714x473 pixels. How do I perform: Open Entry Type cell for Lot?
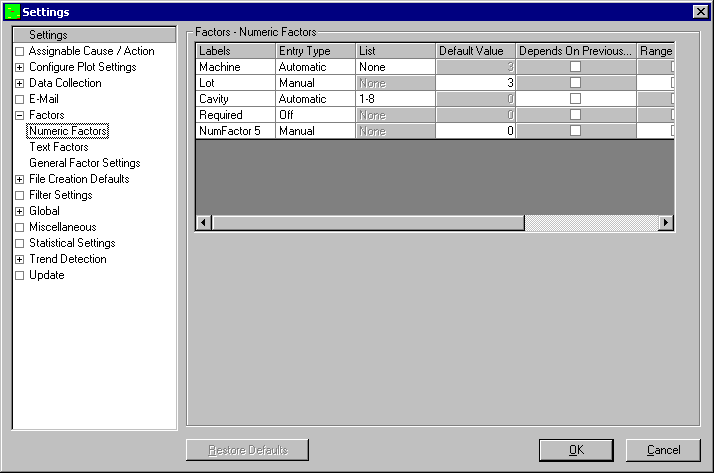coord(316,83)
